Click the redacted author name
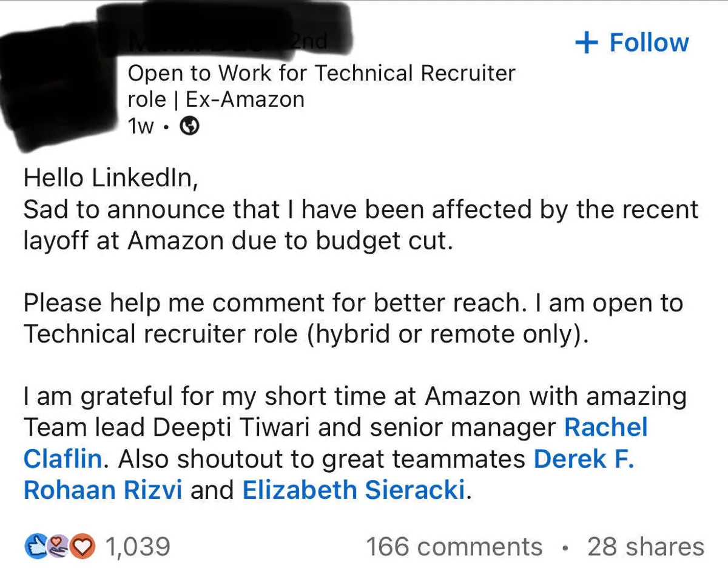The image size is (728, 585). coord(206,40)
